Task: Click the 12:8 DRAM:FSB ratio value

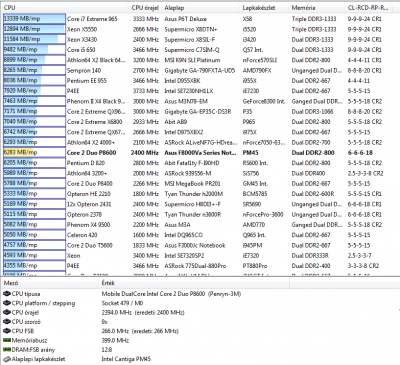Action: coord(107,350)
